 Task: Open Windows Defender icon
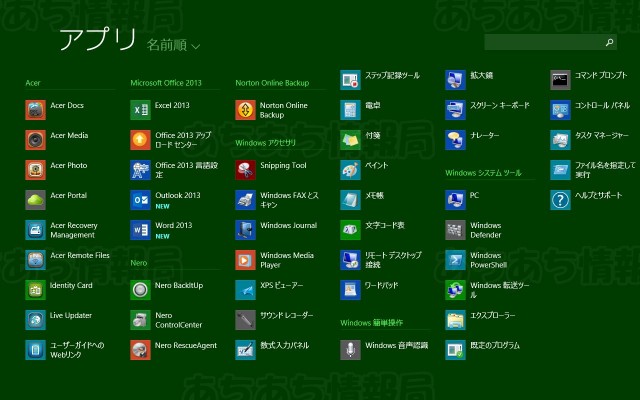pyautogui.click(x=455, y=230)
